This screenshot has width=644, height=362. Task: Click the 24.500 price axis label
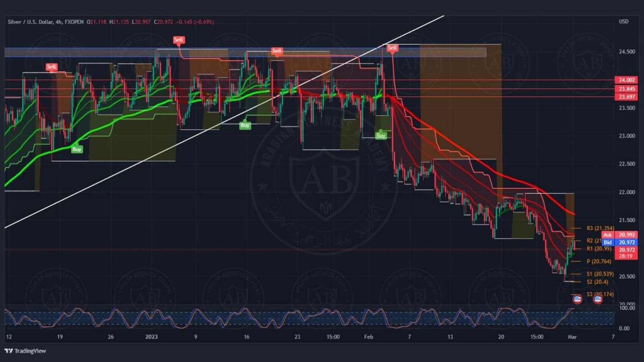coord(627,51)
